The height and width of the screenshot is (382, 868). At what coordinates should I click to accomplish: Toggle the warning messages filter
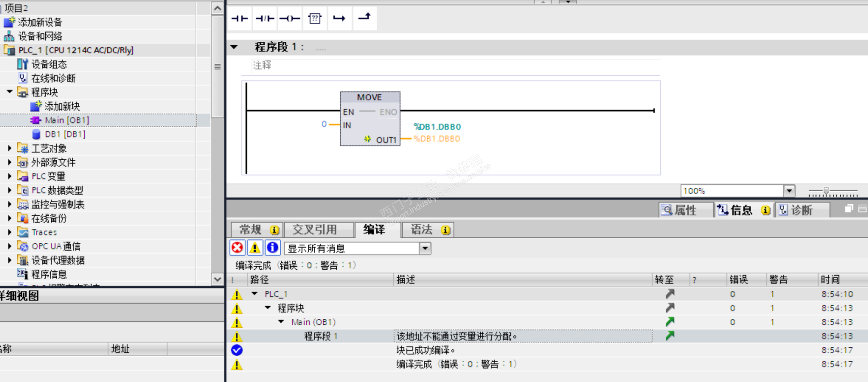point(255,248)
